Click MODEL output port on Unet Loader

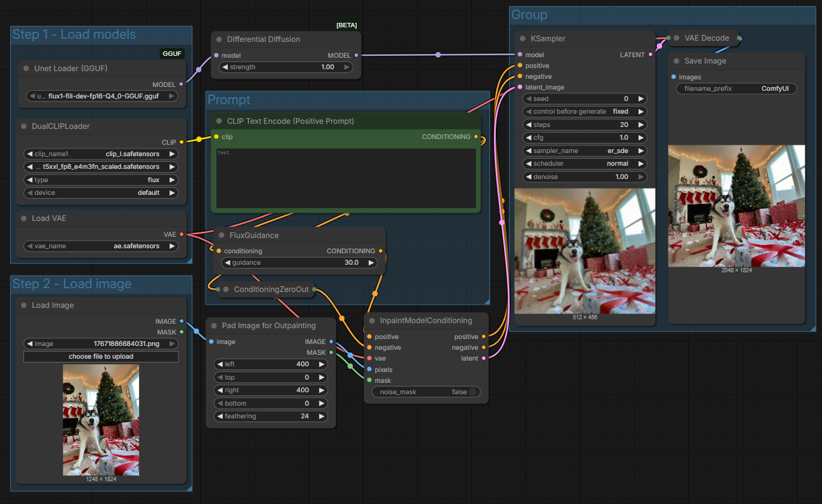182,84
